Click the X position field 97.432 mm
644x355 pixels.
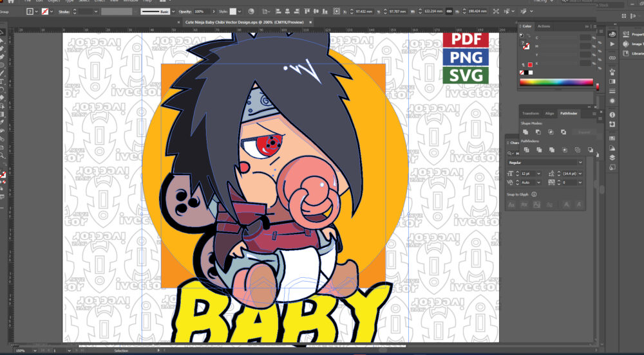(365, 12)
